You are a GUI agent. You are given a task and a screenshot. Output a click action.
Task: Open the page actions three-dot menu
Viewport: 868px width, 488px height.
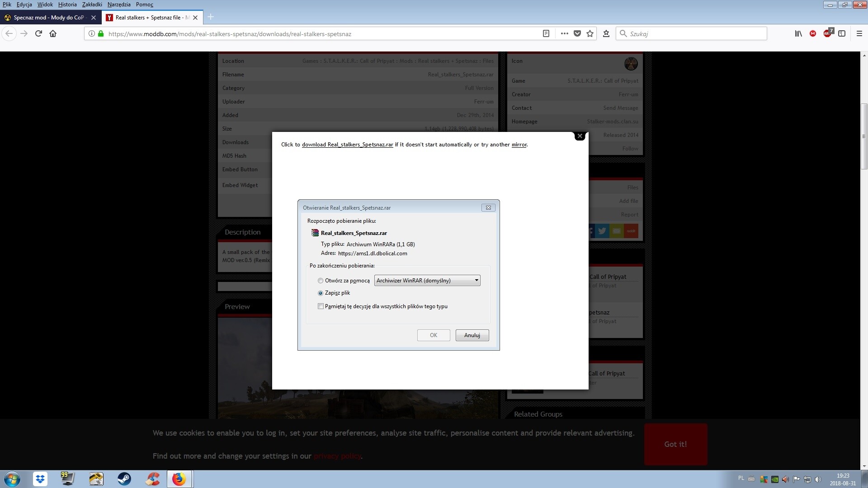click(564, 33)
